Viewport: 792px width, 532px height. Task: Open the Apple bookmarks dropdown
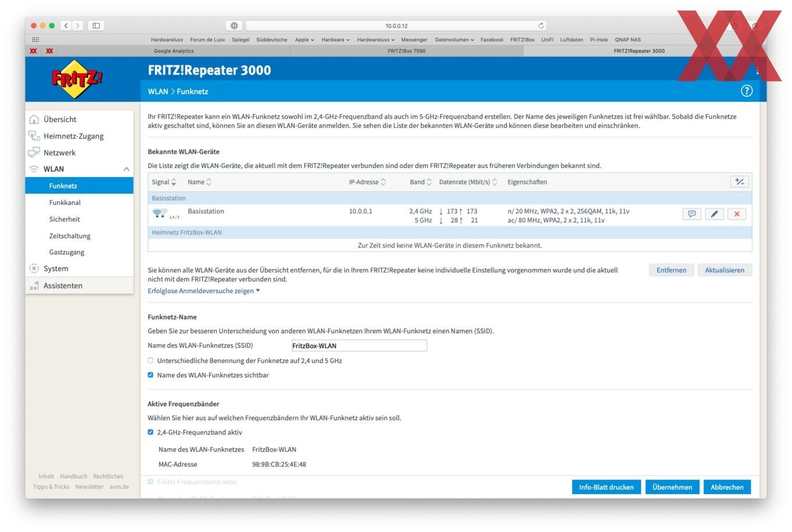click(x=304, y=40)
